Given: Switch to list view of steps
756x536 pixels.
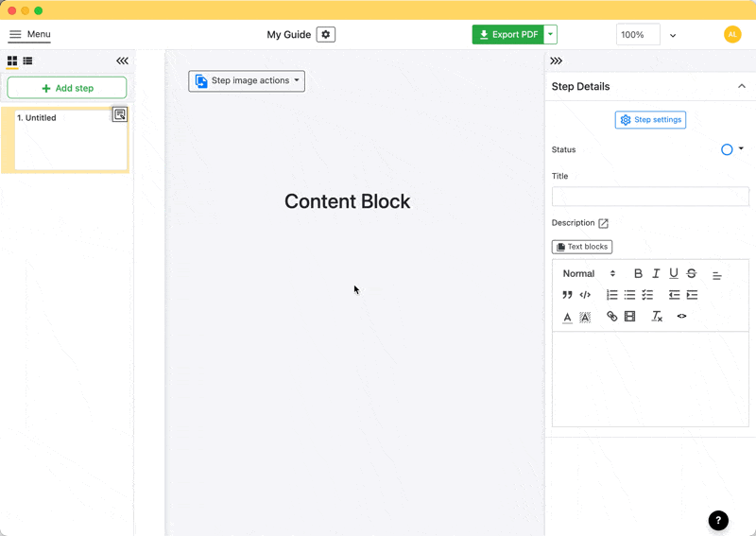Looking at the screenshot, I should [28, 61].
